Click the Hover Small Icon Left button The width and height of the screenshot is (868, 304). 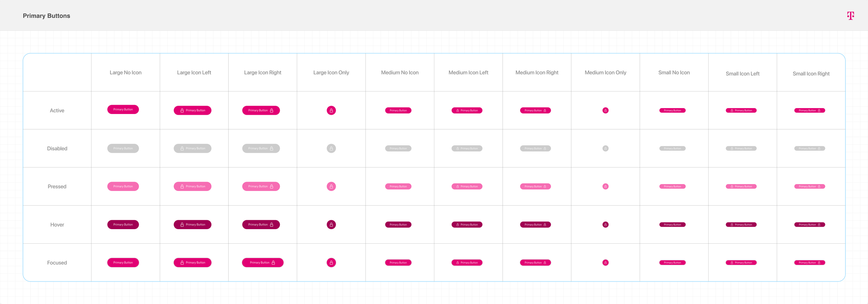[741, 225]
